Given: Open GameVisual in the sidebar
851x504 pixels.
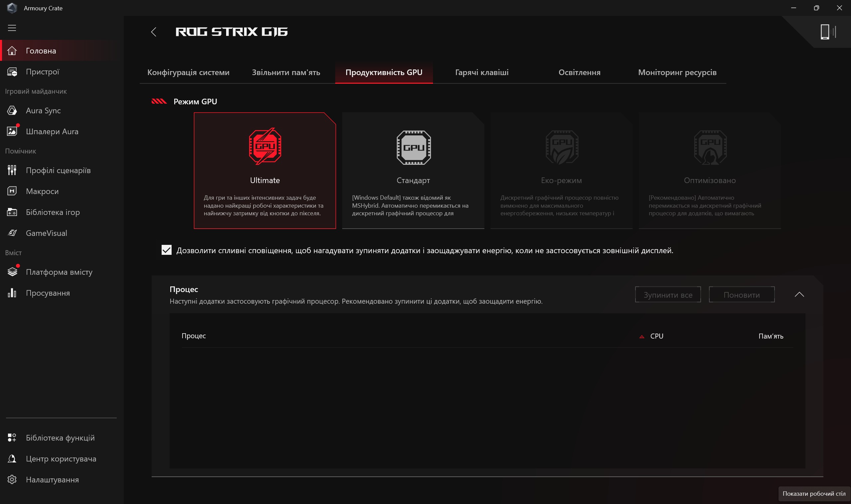Looking at the screenshot, I should (46, 233).
